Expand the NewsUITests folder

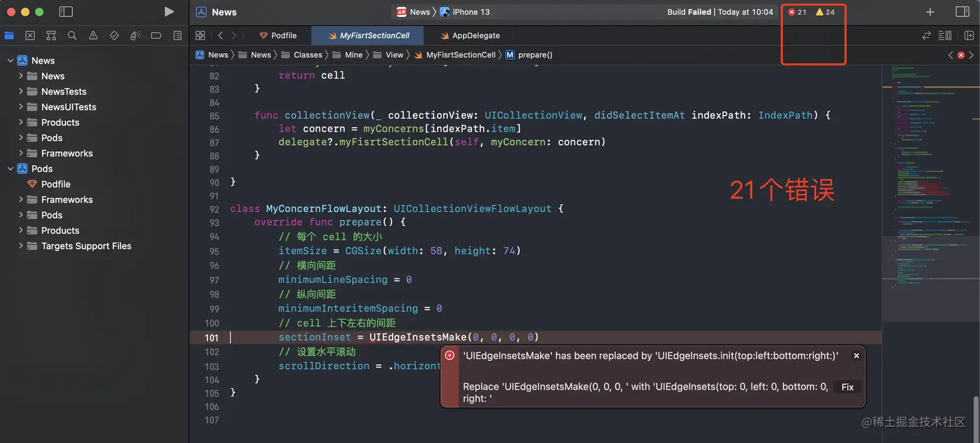pos(21,107)
